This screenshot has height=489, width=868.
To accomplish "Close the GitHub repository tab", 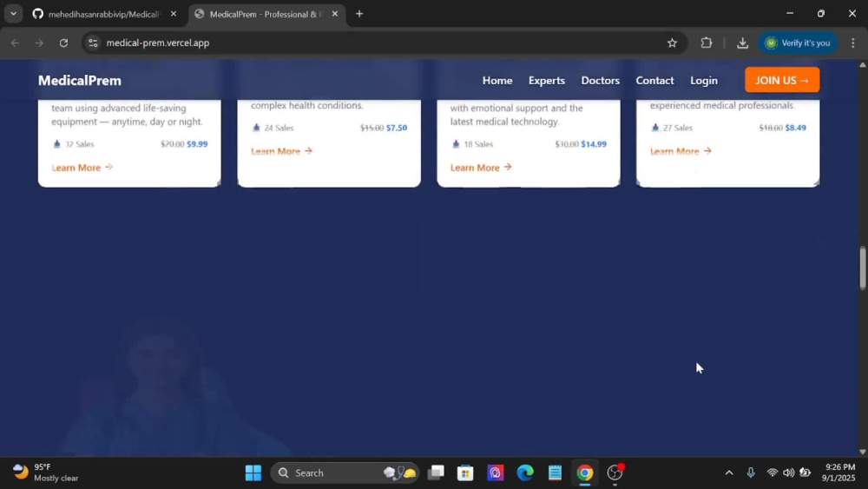I will coord(174,14).
